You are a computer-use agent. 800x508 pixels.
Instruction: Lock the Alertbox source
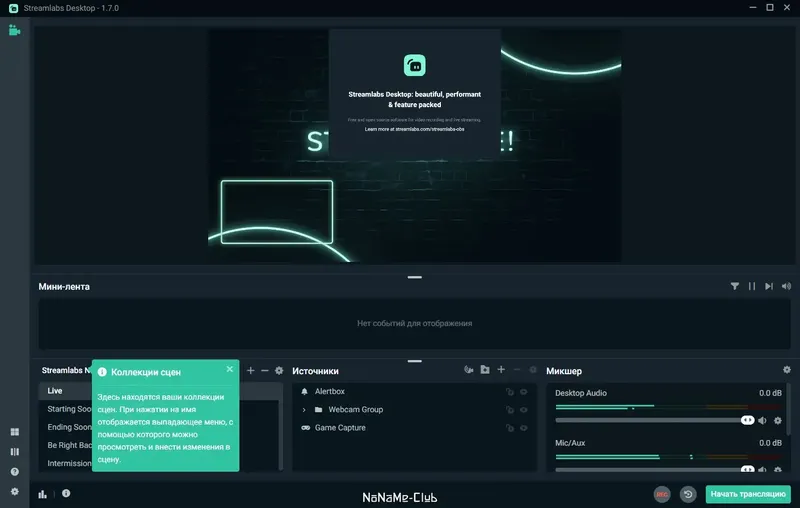coord(510,392)
